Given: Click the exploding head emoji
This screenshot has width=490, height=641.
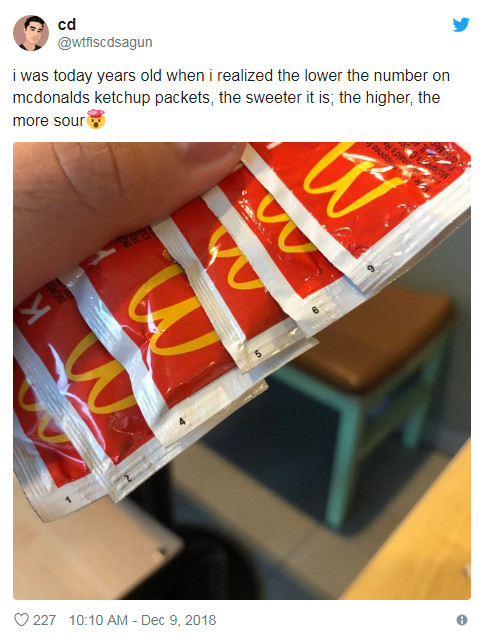Looking at the screenshot, I should coord(96,119).
